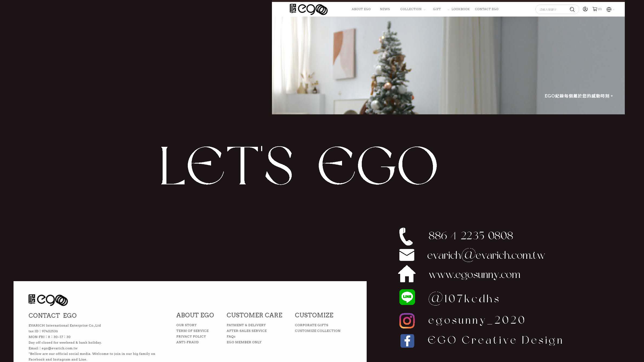Click the PRIVACY POLICY footer link
This screenshot has width=644, height=362.
coord(191,336)
